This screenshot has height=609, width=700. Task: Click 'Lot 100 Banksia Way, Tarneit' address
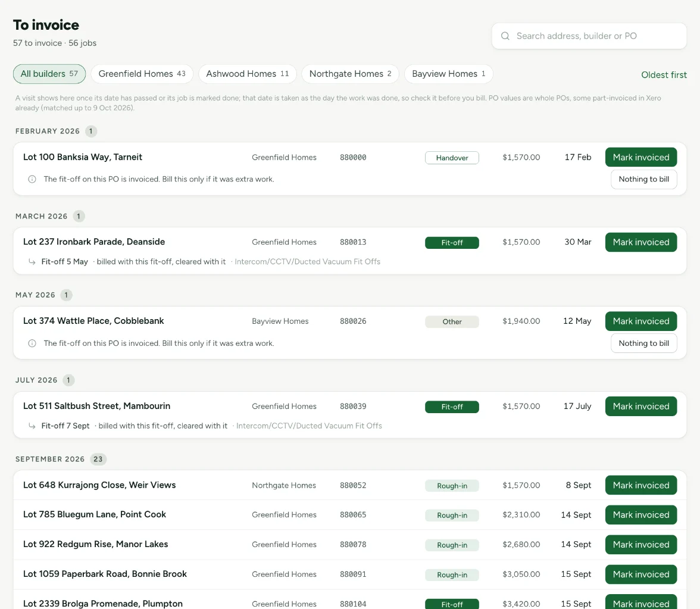point(83,157)
